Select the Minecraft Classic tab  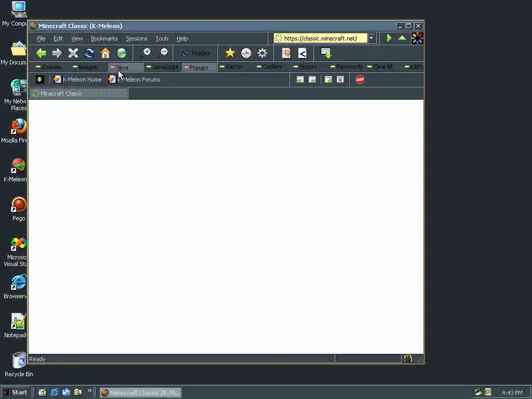pos(78,94)
